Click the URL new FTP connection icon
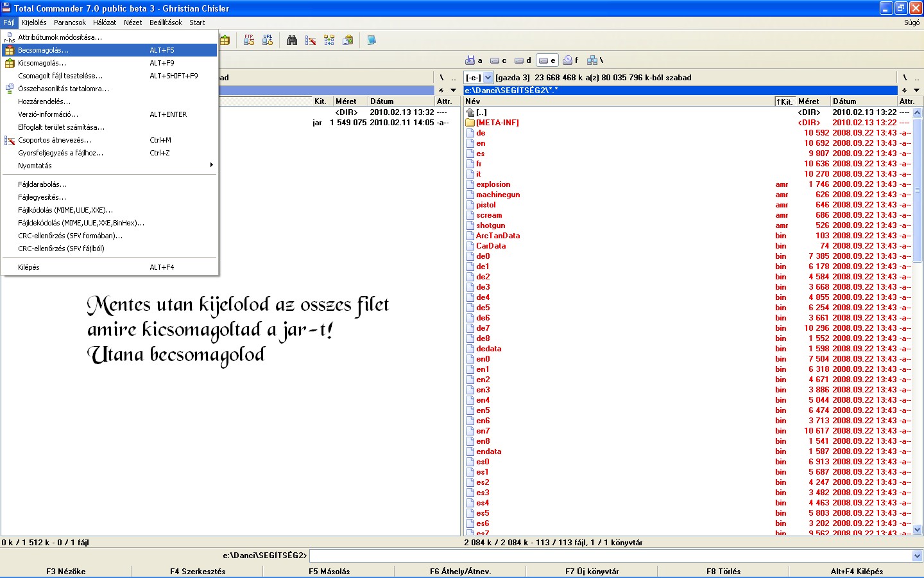 (268, 40)
